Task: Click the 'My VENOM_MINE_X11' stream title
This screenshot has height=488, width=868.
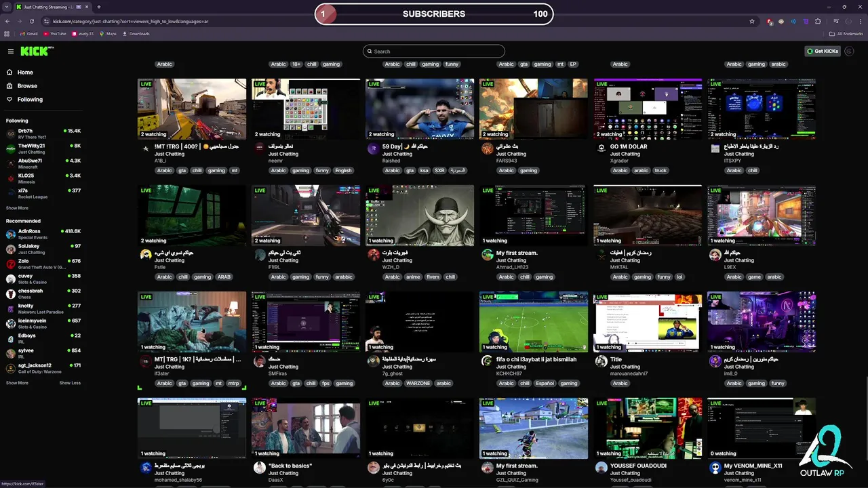Action: click(x=753, y=466)
